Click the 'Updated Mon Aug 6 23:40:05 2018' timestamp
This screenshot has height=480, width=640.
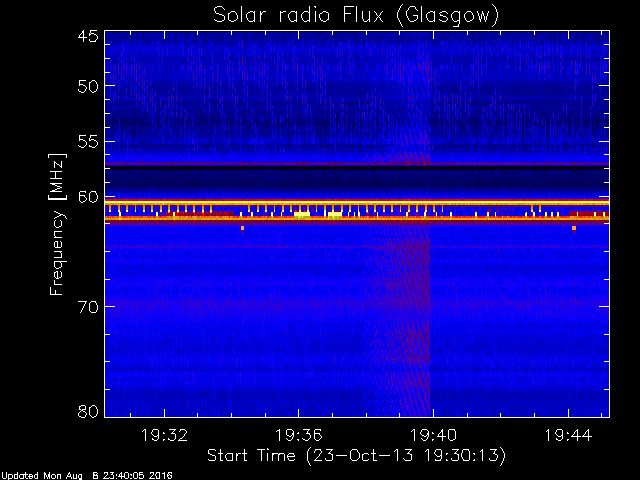87,476
